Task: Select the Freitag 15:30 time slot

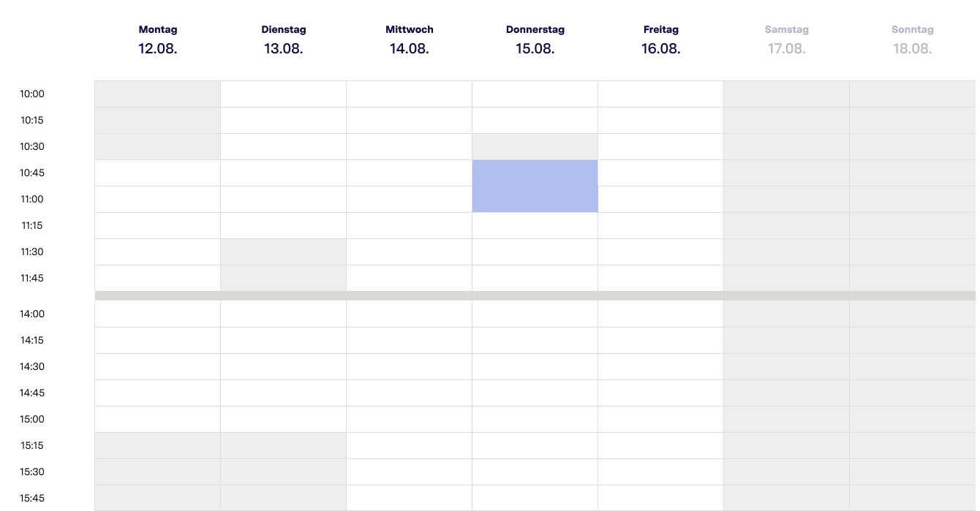Action: pos(661,472)
